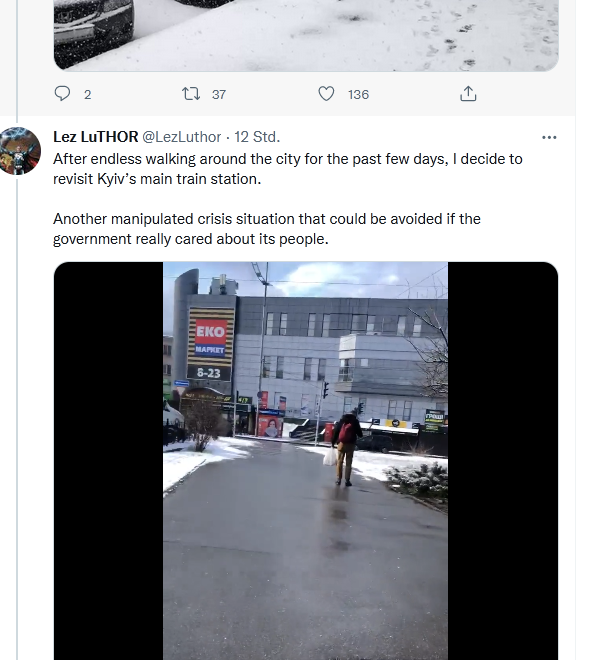Viewport: 602px width, 660px height.
Task: Open the three-dot more options menu
Action: pos(549,137)
